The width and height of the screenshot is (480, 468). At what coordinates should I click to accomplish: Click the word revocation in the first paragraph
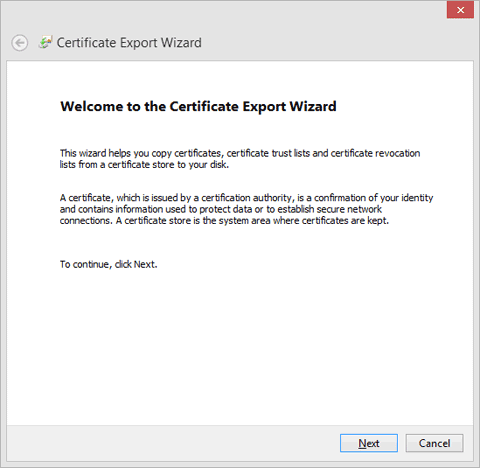click(x=398, y=153)
